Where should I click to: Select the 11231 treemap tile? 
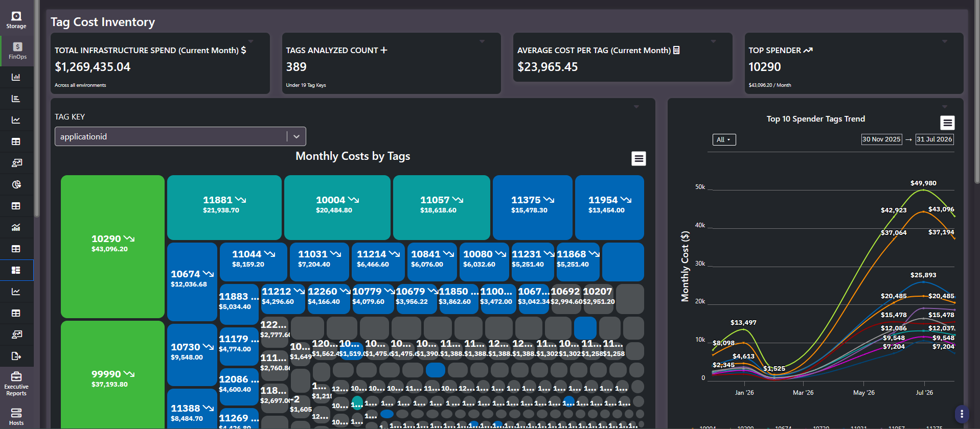pyautogui.click(x=533, y=261)
